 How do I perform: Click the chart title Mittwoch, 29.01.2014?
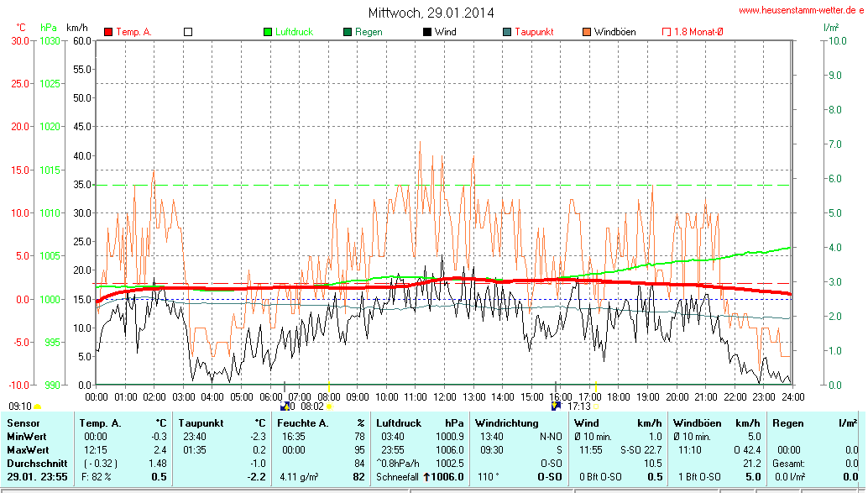point(431,13)
